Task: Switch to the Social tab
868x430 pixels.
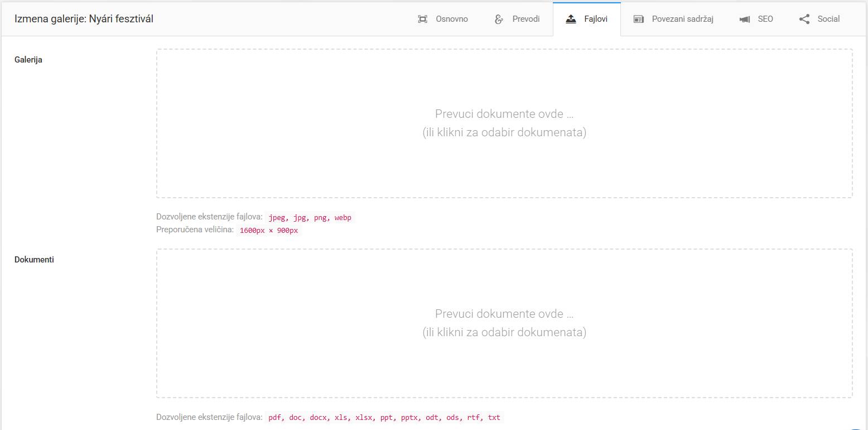Action: (x=828, y=19)
